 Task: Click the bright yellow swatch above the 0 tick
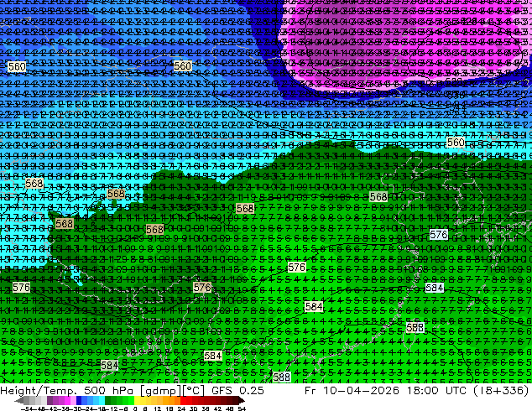click(x=137, y=400)
